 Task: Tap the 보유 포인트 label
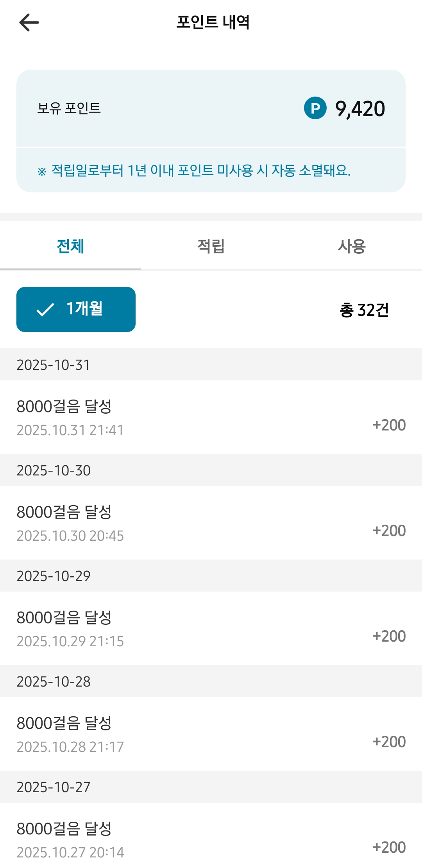tap(69, 108)
